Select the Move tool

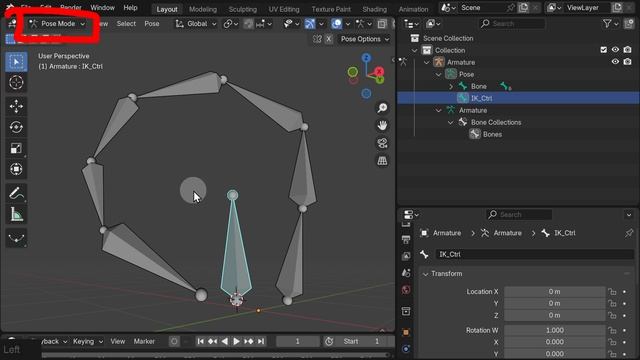pyautogui.click(x=16, y=106)
